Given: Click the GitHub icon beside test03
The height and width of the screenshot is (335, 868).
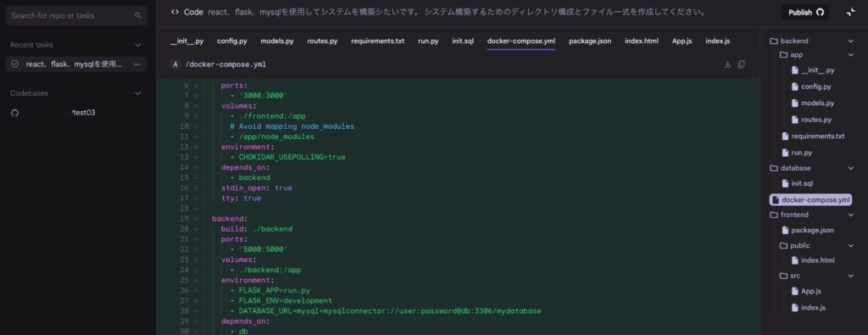Looking at the screenshot, I should click(15, 113).
